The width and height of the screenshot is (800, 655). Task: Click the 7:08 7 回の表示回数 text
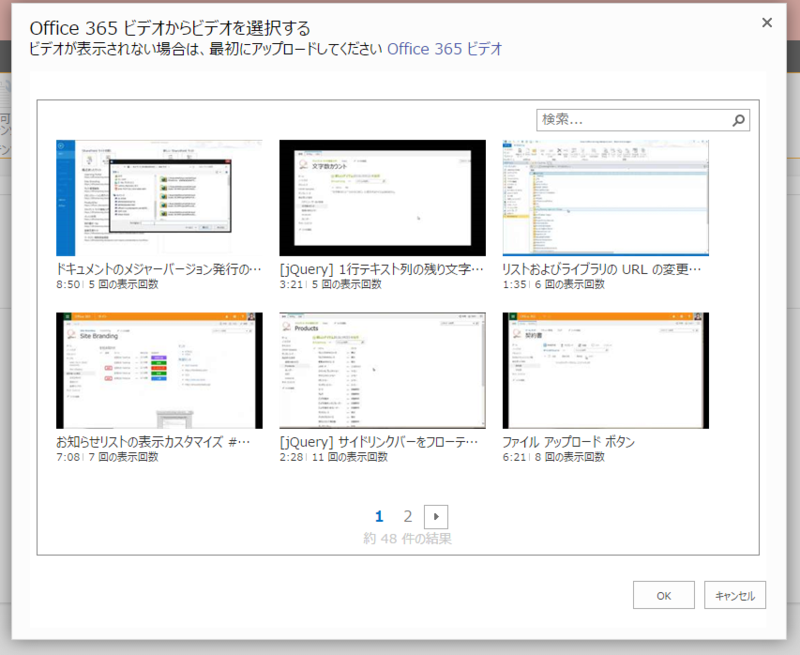pyautogui.click(x=107, y=457)
